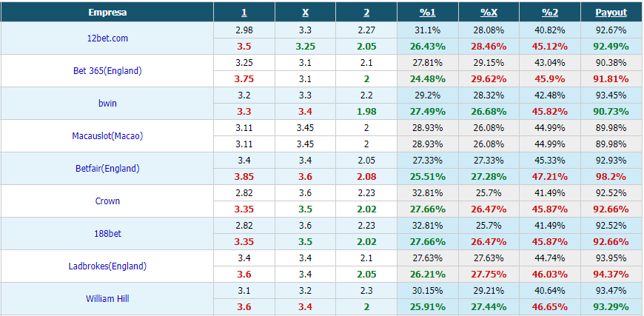Open the 188bet bookmaker link
The height and width of the screenshot is (316, 644).
click(107, 234)
